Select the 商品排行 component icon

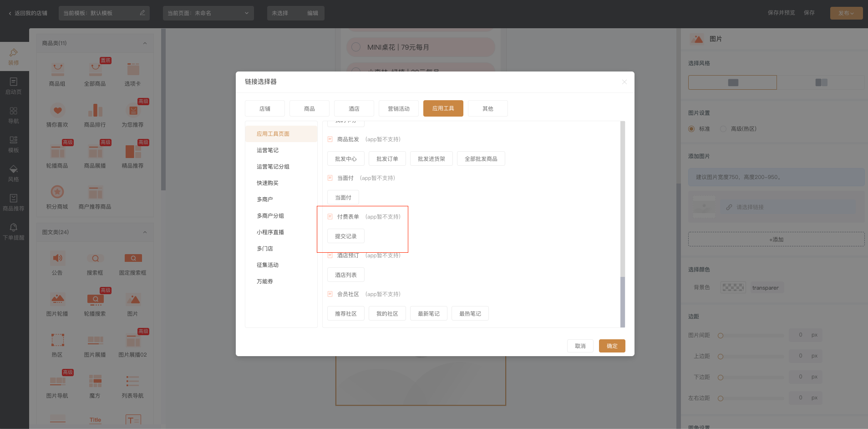click(95, 110)
